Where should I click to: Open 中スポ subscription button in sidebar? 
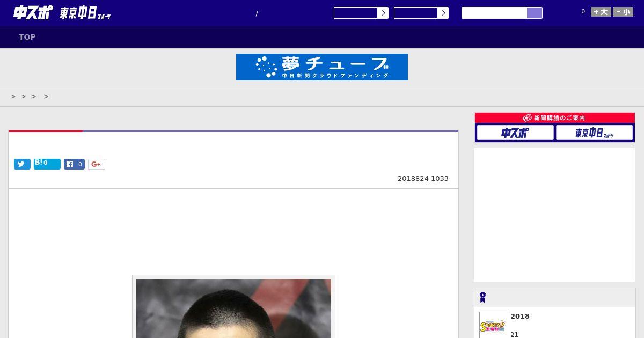coord(515,133)
